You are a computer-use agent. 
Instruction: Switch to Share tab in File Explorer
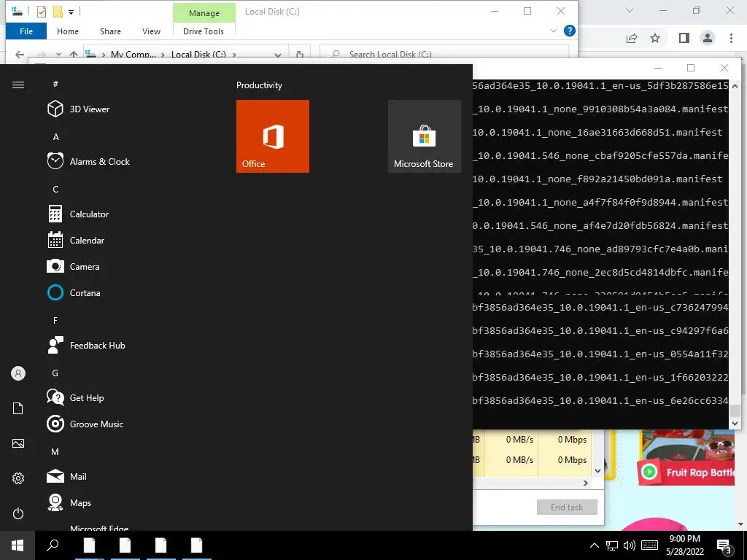point(110,31)
